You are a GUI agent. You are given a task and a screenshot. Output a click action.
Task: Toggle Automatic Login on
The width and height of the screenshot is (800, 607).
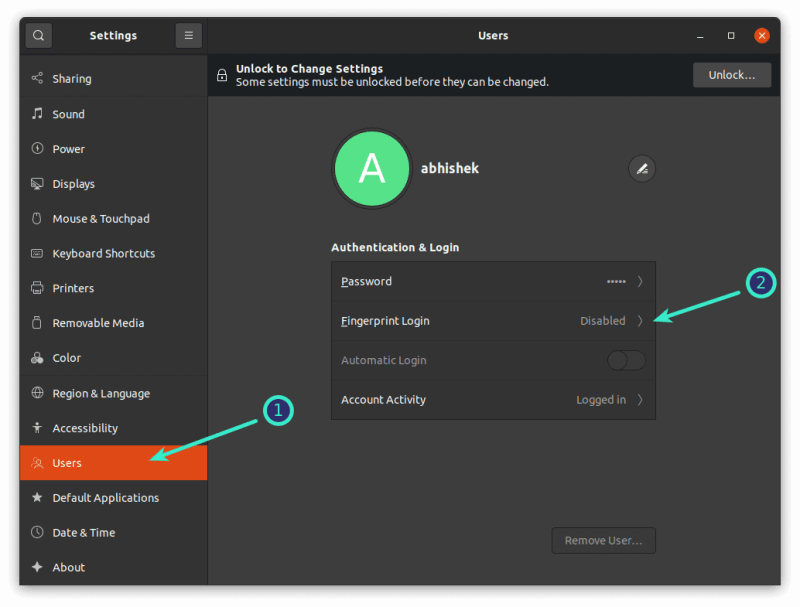pos(625,360)
